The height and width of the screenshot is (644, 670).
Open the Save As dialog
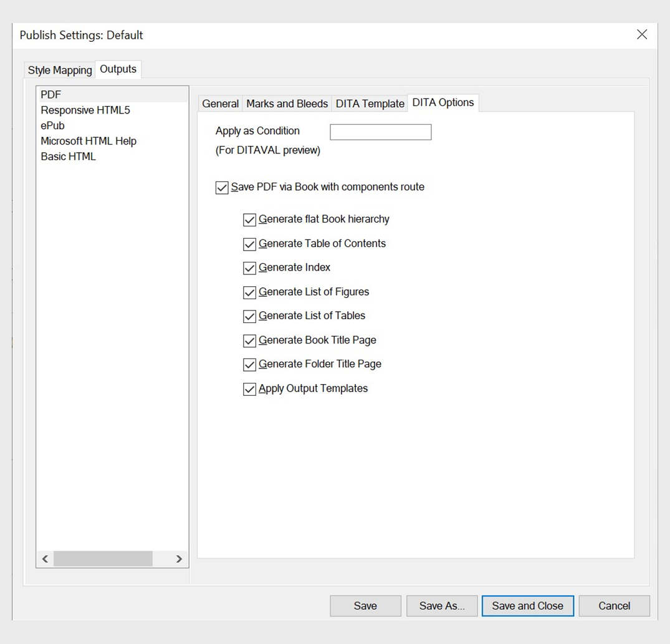pos(442,605)
